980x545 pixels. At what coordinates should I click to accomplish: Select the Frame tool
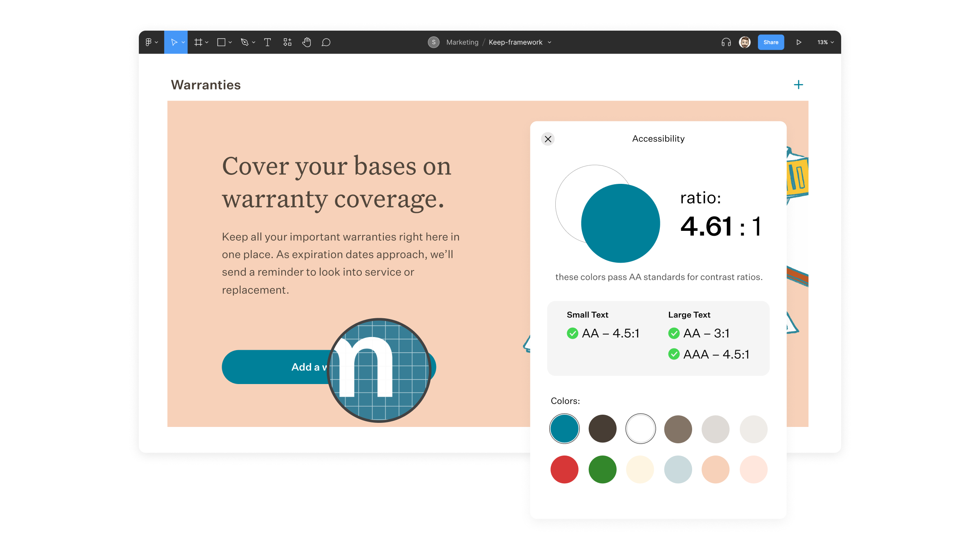[x=198, y=42]
